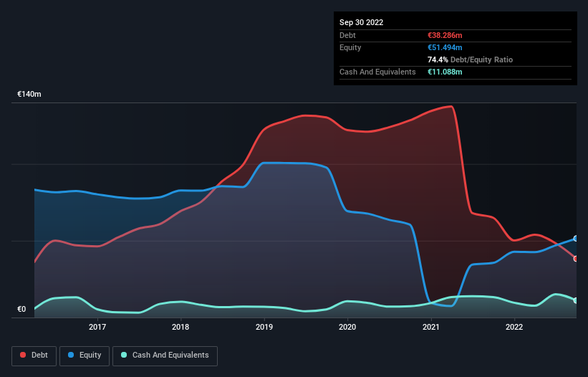588x377 pixels.
Task: Click the Equity label in tooltip
Action: click(350, 47)
